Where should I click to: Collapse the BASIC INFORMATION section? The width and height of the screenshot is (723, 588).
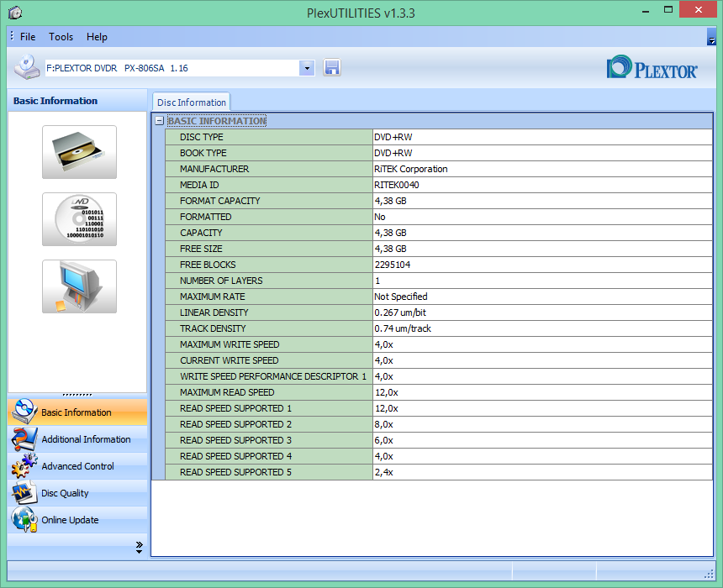tap(159, 121)
